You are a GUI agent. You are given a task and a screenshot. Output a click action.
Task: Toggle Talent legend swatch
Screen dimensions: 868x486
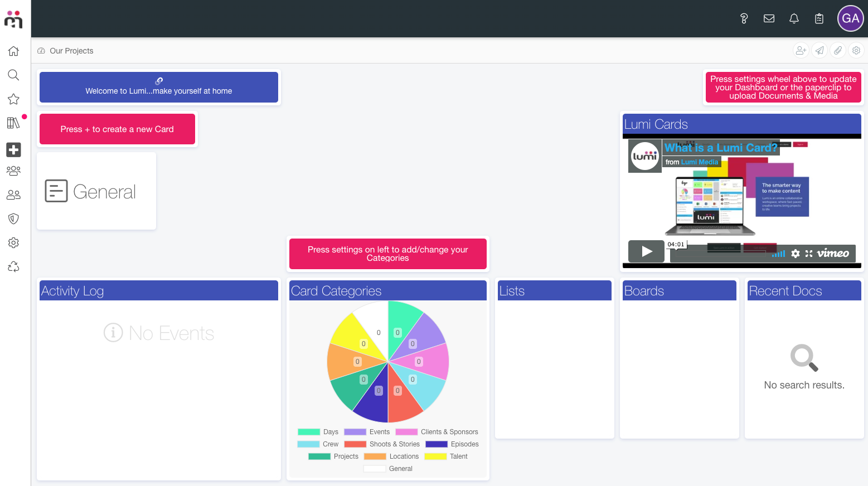(435, 456)
